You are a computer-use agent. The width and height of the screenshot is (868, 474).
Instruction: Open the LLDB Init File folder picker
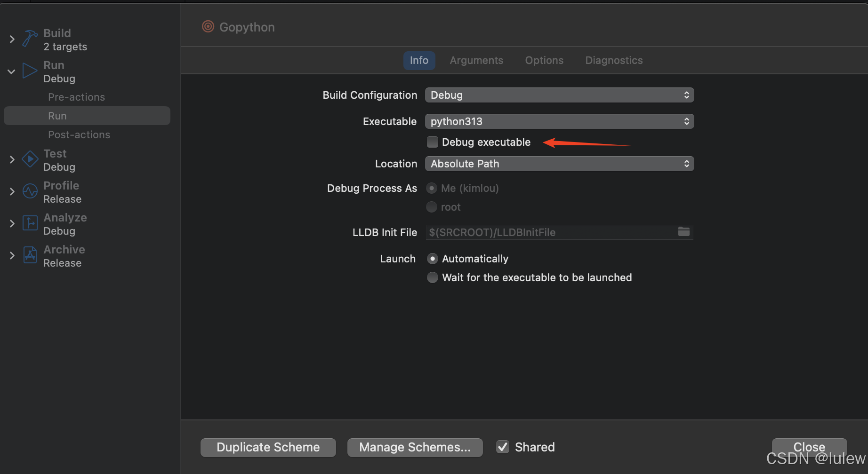point(683,232)
